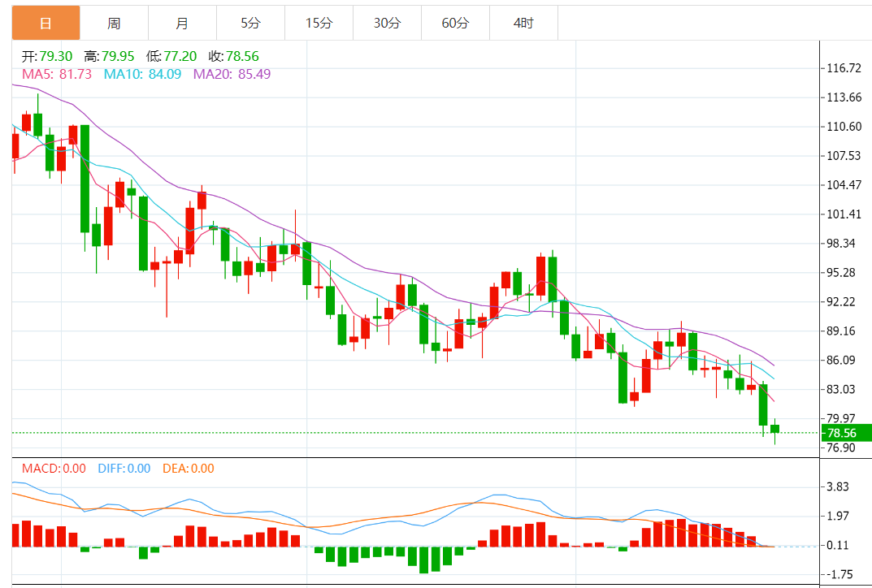The height and width of the screenshot is (588, 872).
Task: Open the 5分 timeframe tab
Action: (251, 23)
